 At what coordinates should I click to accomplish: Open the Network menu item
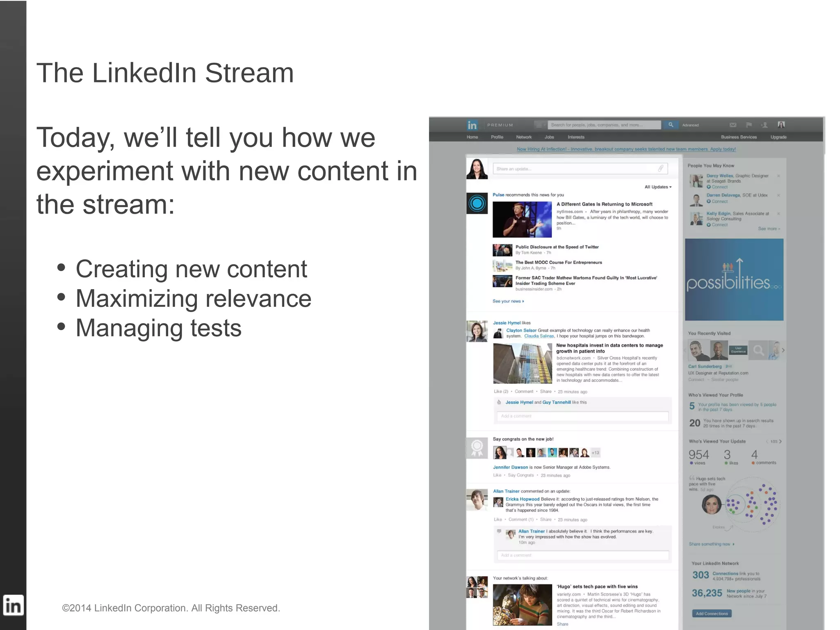(524, 137)
